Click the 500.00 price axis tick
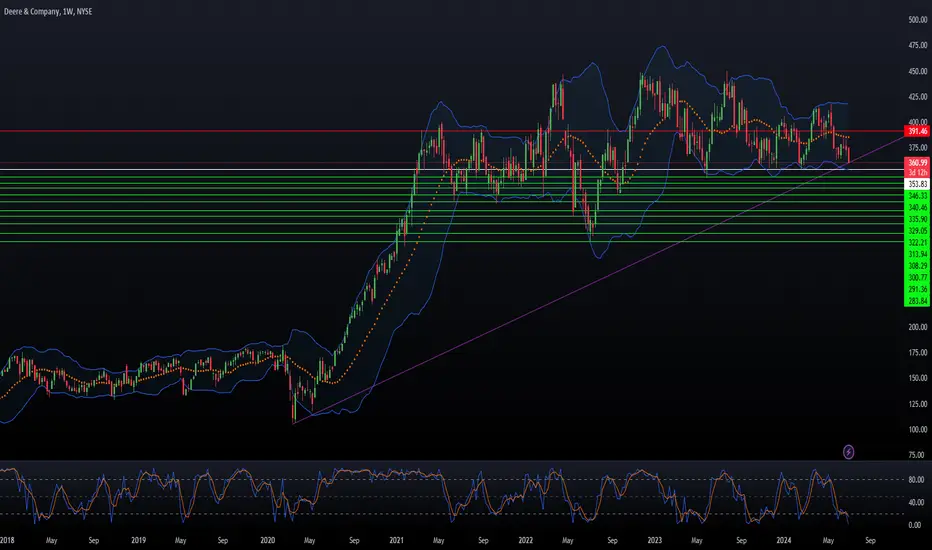 [x=918, y=20]
